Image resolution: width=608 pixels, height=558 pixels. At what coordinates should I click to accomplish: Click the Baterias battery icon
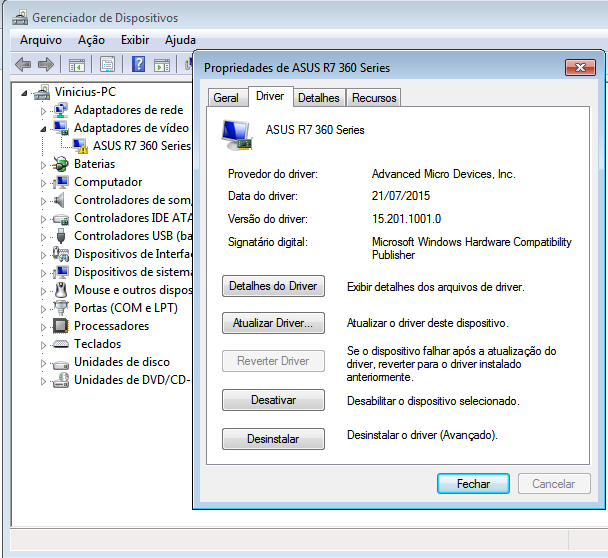pos(61,164)
